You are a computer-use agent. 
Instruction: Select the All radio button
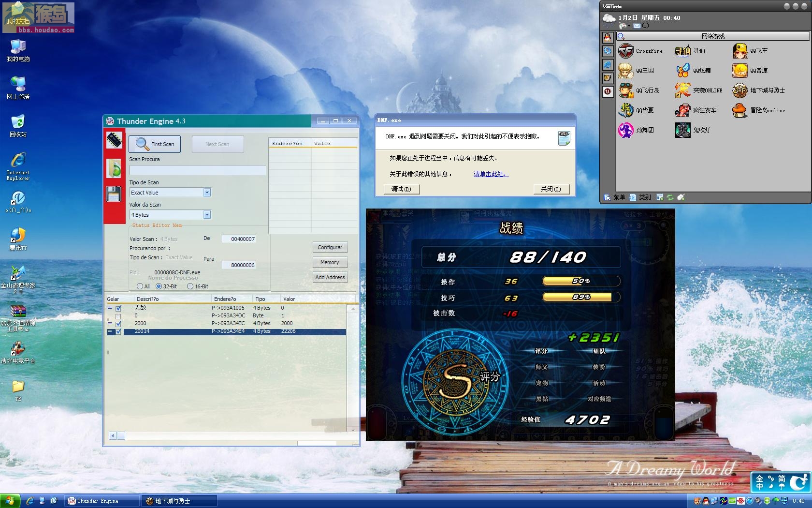(x=140, y=286)
